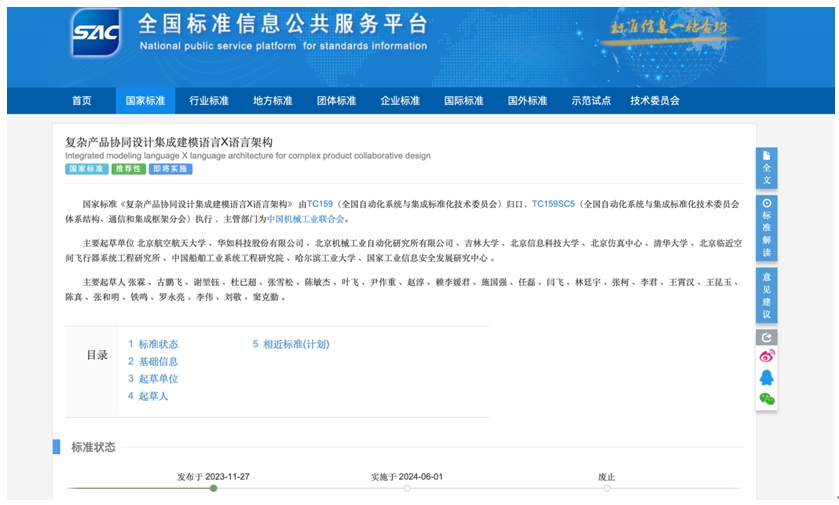Viewport: 839px width, 505px height.
Task: Open 意见建议 feedback sidebar button
Action: click(767, 294)
